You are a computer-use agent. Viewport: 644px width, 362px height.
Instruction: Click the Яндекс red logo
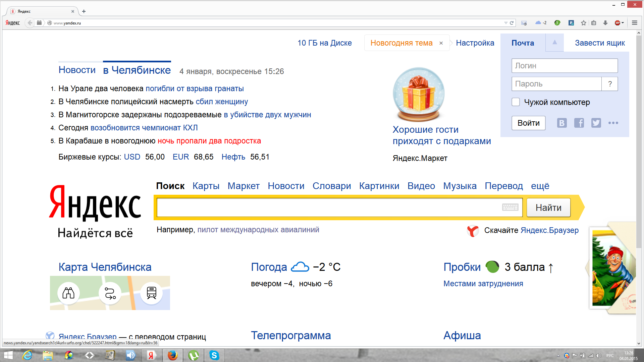pyautogui.click(x=95, y=203)
